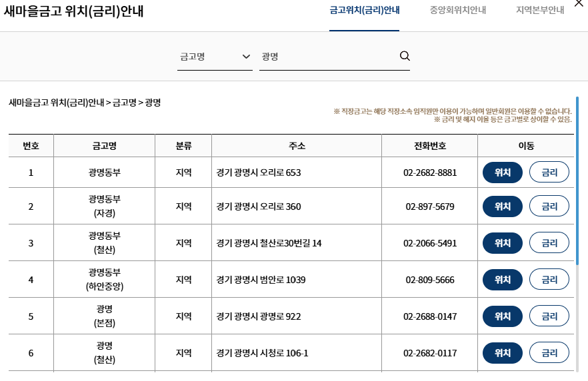
Task: Click the breadcrumb 새마을금고 위치(금리)안내 > 금고명 > 광명
Action: pos(85,103)
